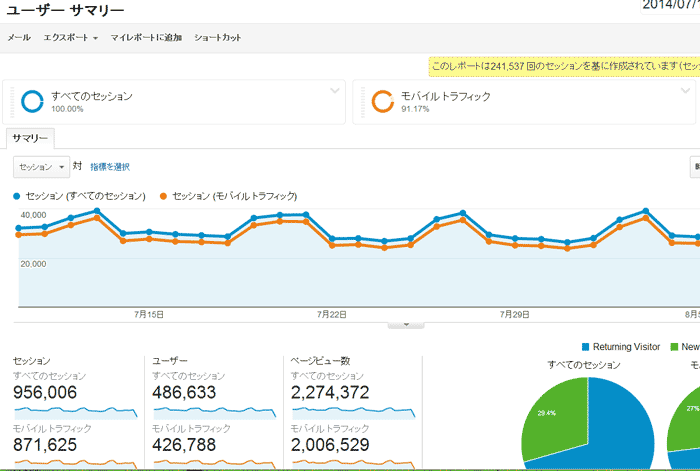700x471 pixels.
Task: Click the メール button
Action: [19, 38]
